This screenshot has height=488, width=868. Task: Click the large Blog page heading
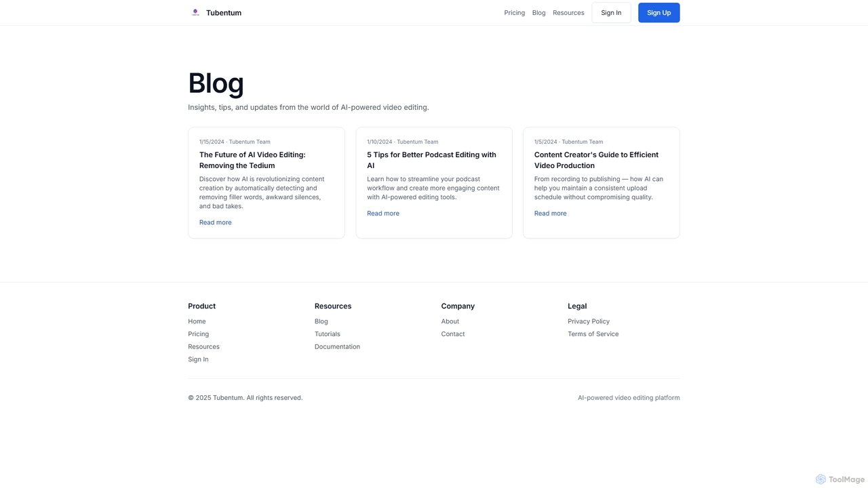click(216, 83)
